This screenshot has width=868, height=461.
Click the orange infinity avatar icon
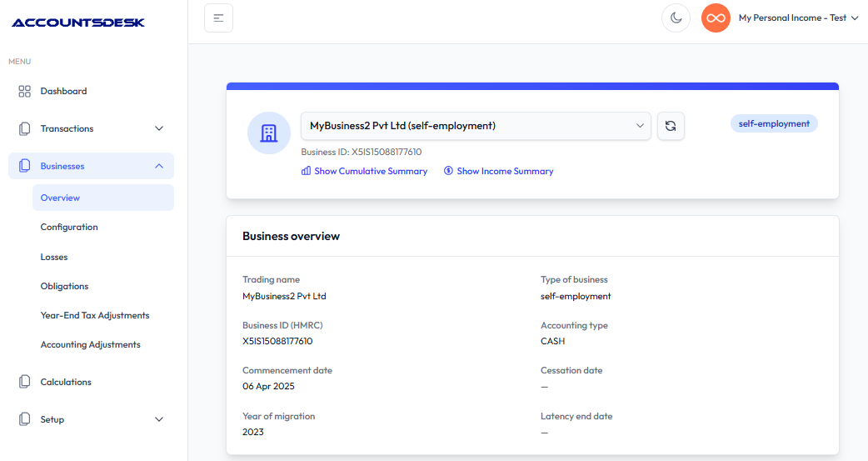(x=716, y=18)
